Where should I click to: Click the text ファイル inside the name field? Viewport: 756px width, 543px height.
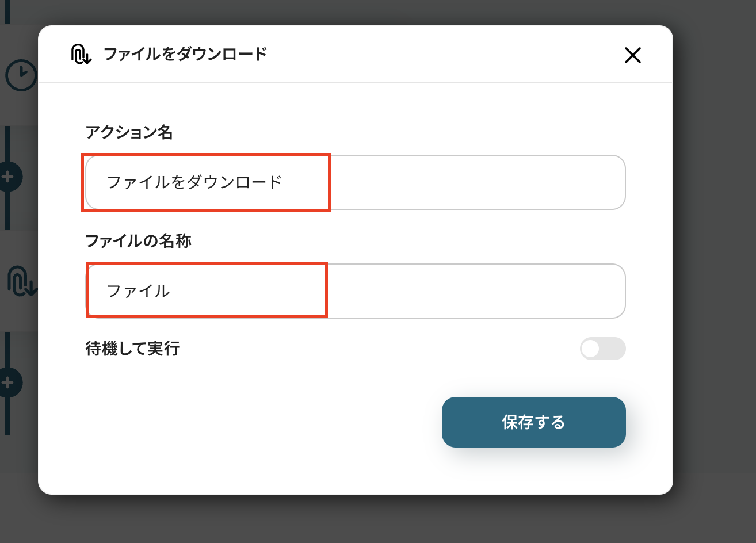pos(139,291)
